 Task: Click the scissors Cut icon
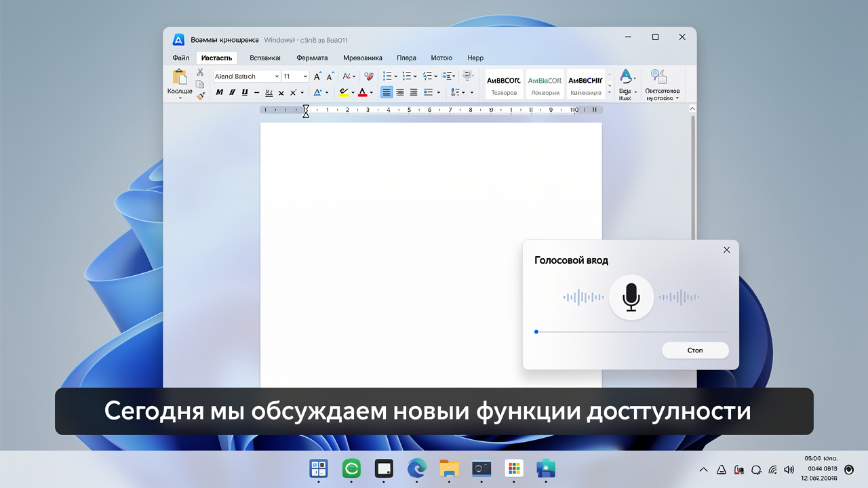[200, 72]
